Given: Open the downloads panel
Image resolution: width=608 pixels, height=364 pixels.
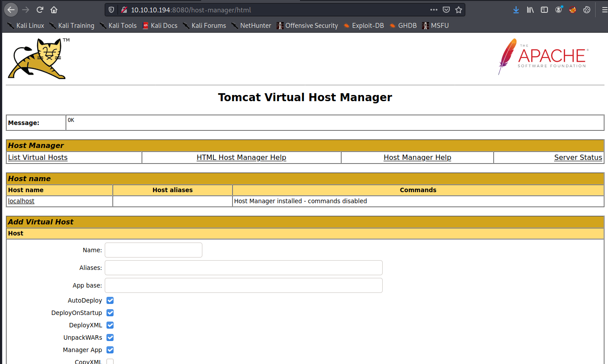Looking at the screenshot, I should [516, 9].
